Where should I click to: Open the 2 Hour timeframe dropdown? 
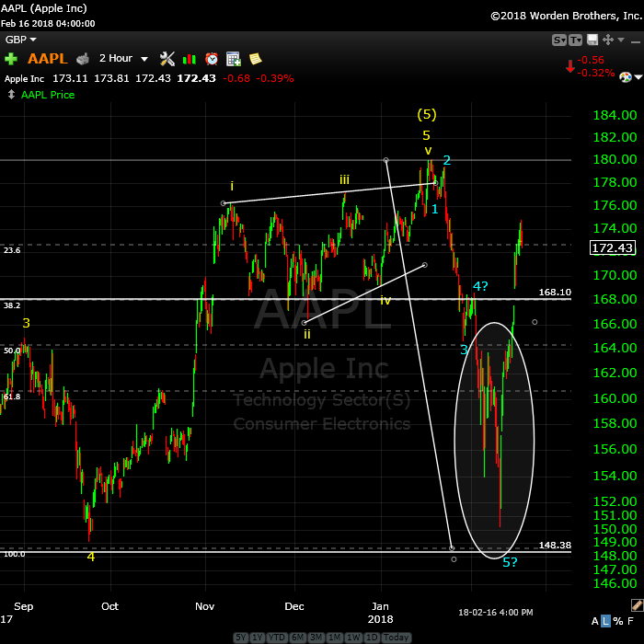point(123,59)
